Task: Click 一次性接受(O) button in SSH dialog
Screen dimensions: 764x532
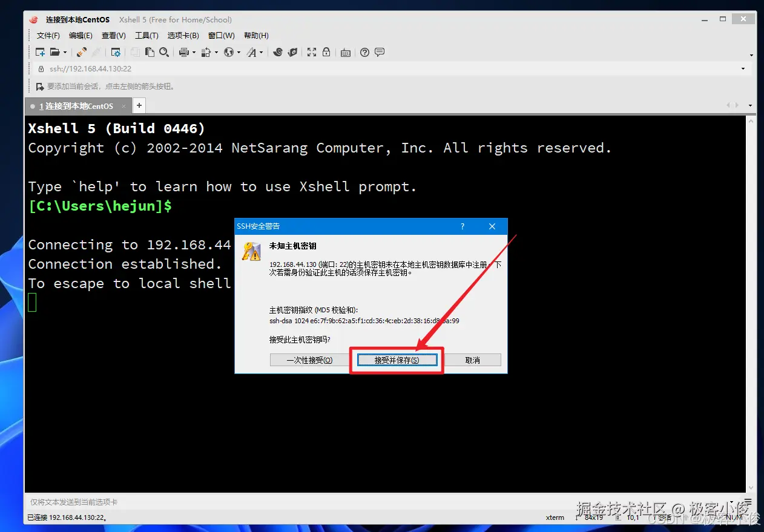Action: point(309,360)
